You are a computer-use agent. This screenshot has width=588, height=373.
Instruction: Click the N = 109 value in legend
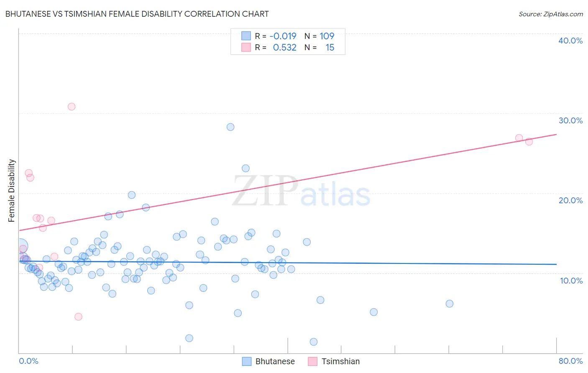point(320,36)
